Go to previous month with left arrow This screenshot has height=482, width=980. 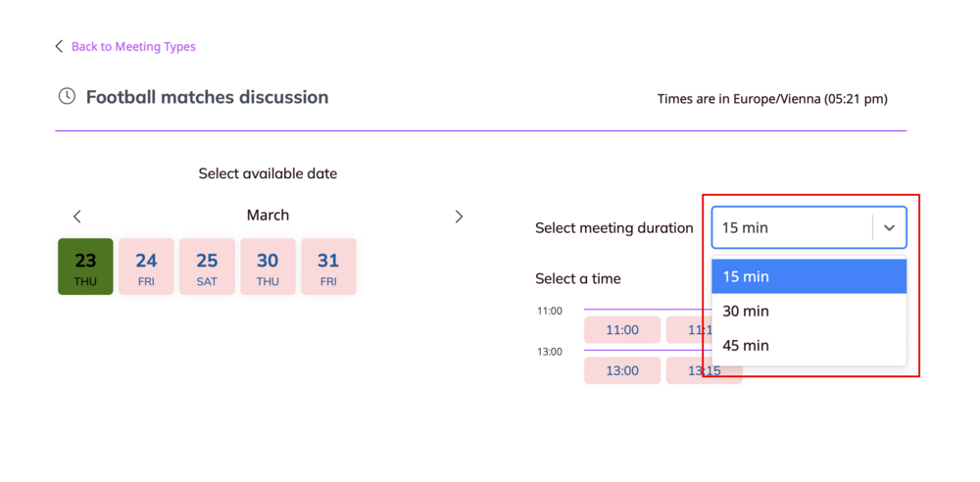[77, 217]
